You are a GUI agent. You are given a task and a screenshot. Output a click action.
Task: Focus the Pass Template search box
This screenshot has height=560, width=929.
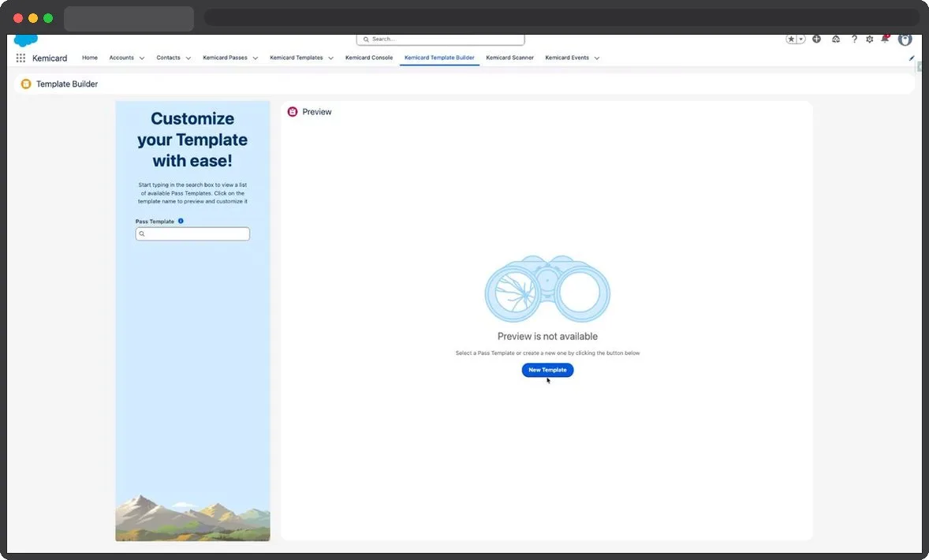coord(192,233)
